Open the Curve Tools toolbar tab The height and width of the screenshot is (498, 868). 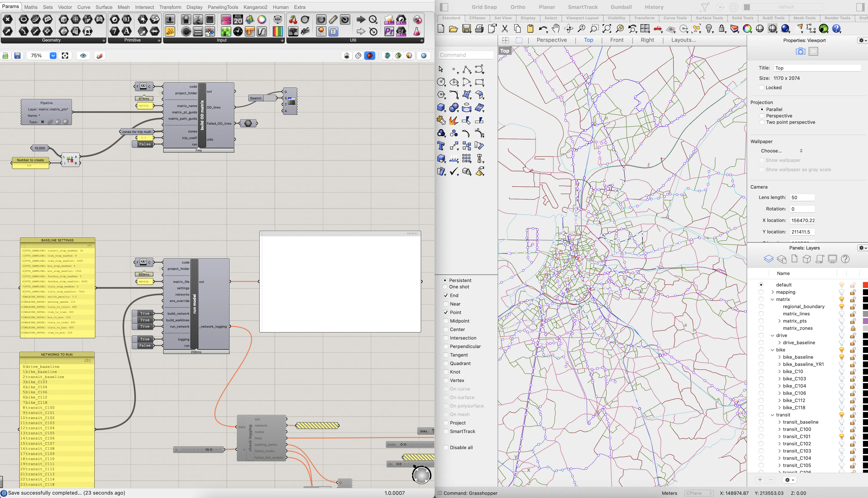click(x=675, y=18)
